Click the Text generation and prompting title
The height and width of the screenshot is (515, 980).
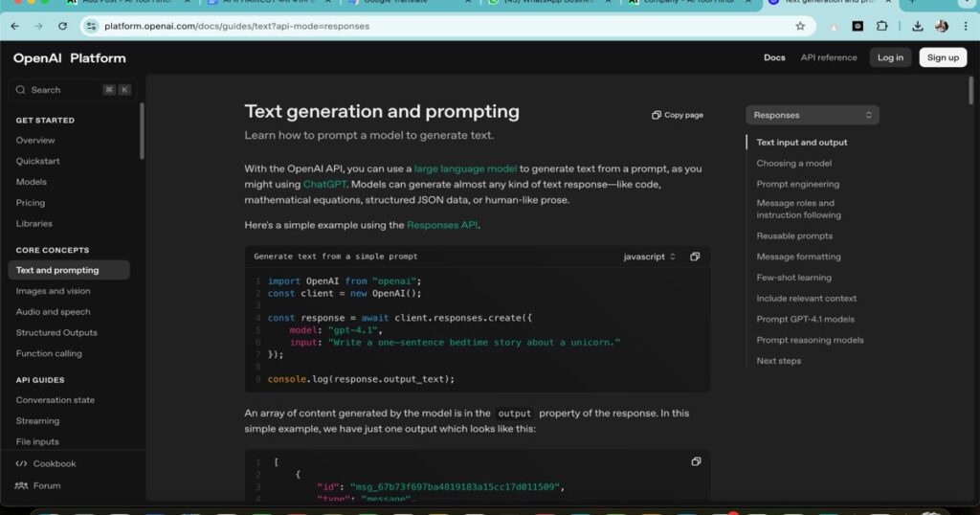click(x=382, y=111)
